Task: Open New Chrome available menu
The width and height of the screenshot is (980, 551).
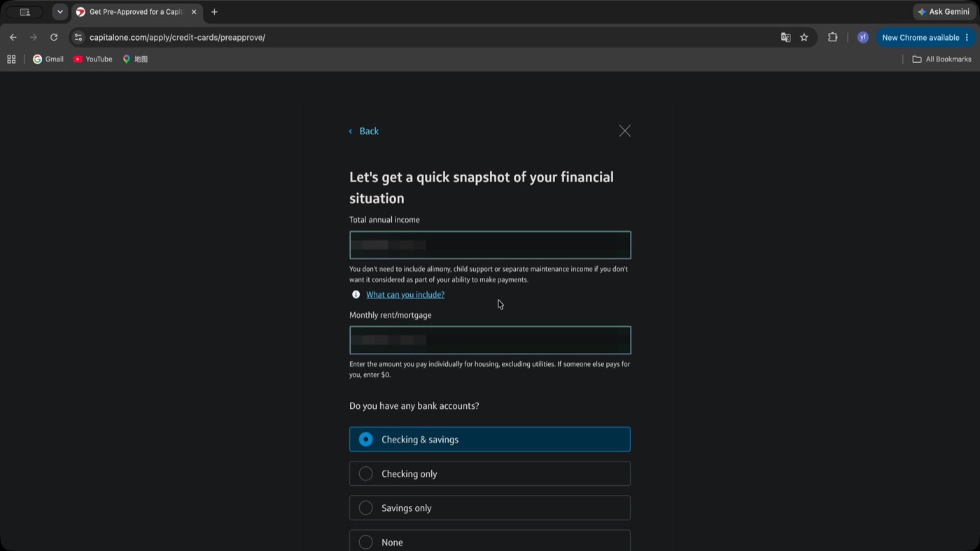Action: coord(925,38)
